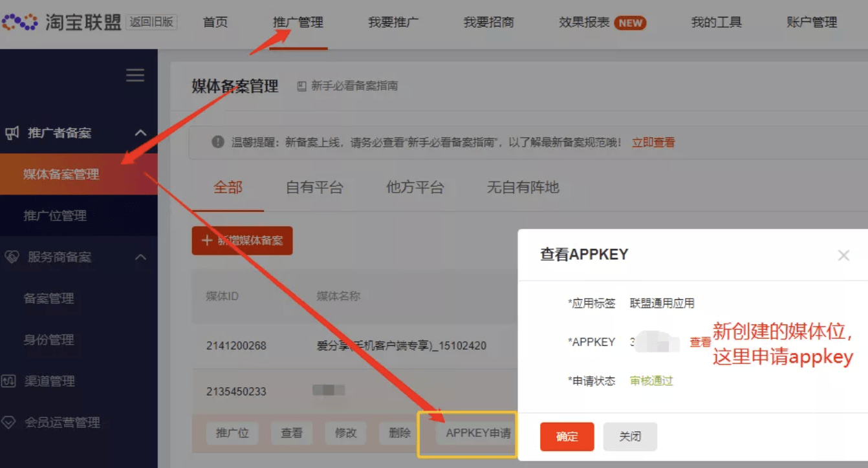Switch to 他方平台 tab
The height and width of the screenshot is (468, 868).
pyautogui.click(x=415, y=188)
